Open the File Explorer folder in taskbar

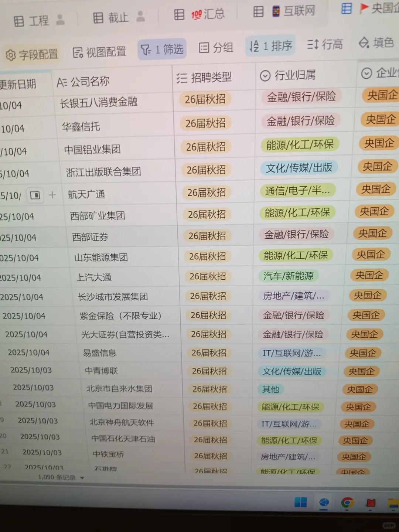pos(393,504)
